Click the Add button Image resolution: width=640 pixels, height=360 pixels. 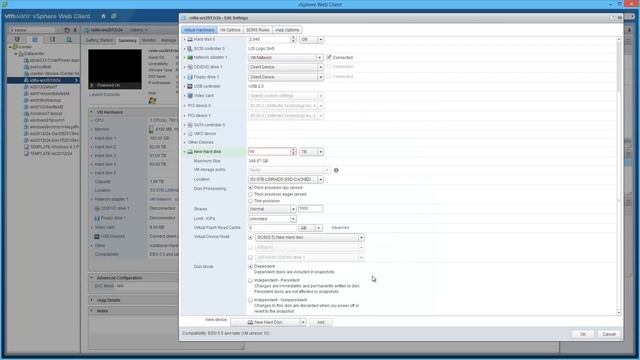320,322
